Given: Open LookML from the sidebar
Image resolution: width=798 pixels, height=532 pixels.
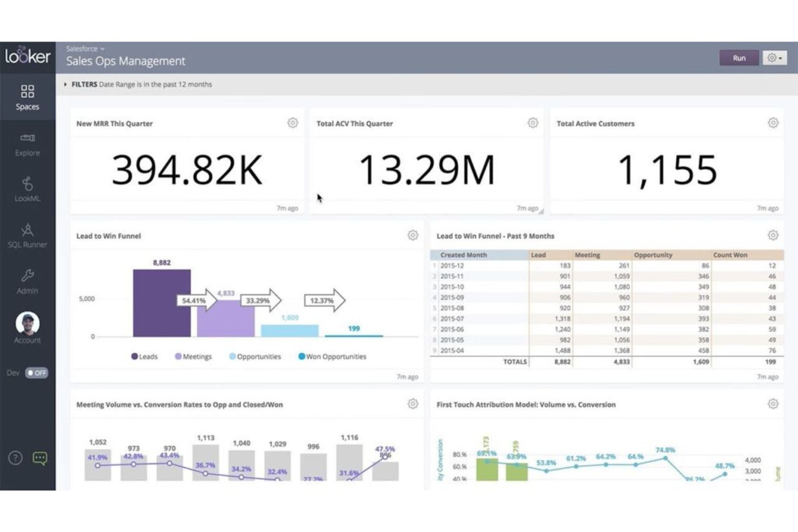Looking at the screenshot, I should point(27,189).
